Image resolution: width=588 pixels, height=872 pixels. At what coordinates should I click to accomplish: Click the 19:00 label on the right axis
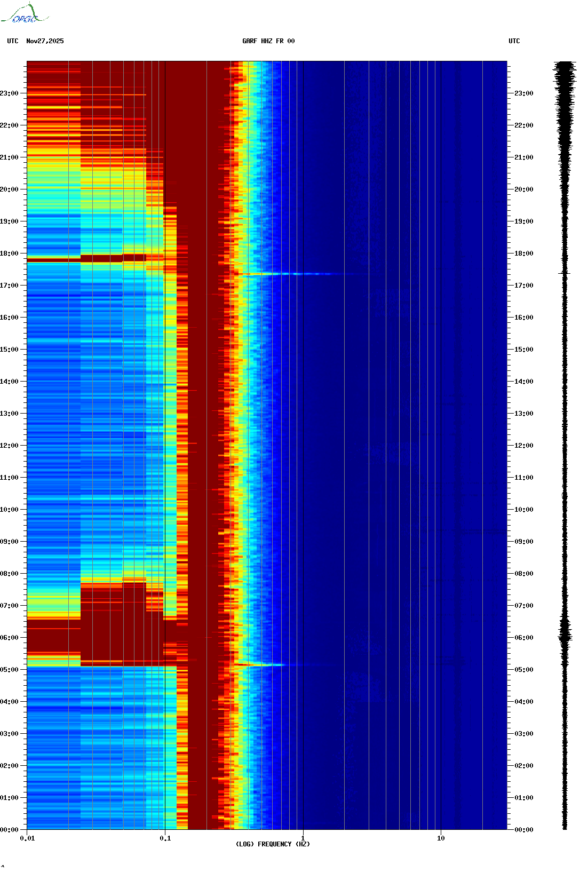[524, 221]
